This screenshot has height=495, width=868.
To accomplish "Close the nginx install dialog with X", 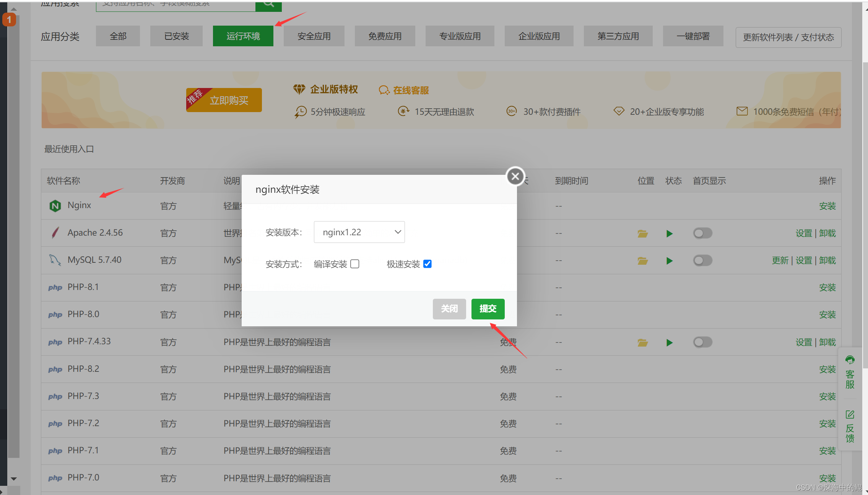I will pos(515,176).
